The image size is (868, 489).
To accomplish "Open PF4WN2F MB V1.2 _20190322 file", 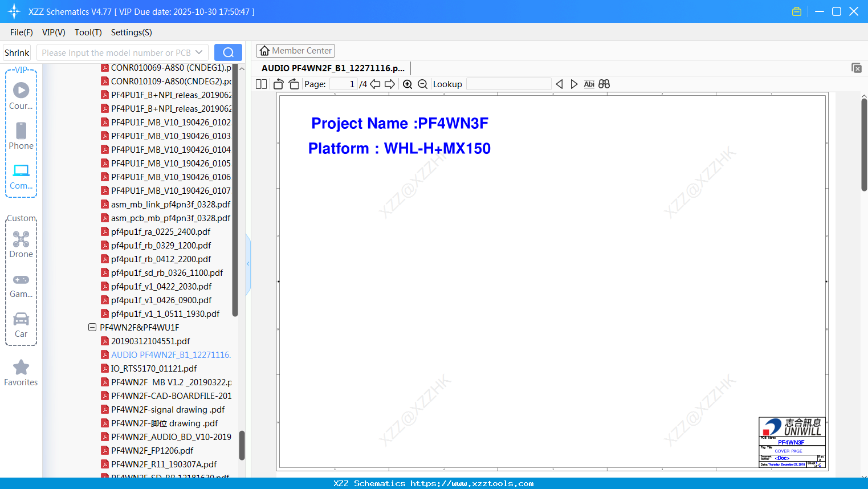I will point(166,382).
